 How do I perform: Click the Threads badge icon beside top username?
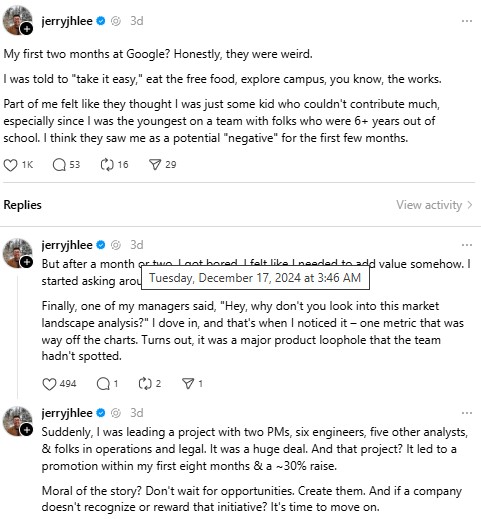coord(116,21)
